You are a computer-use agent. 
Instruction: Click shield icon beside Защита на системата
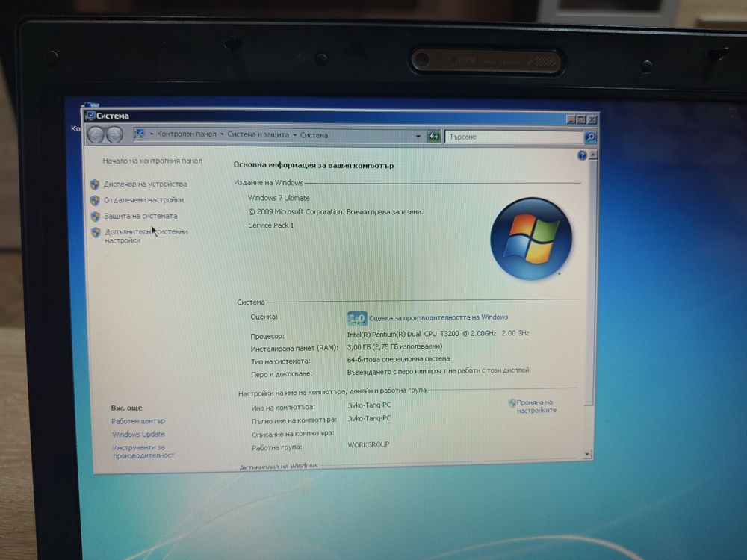coord(96,217)
